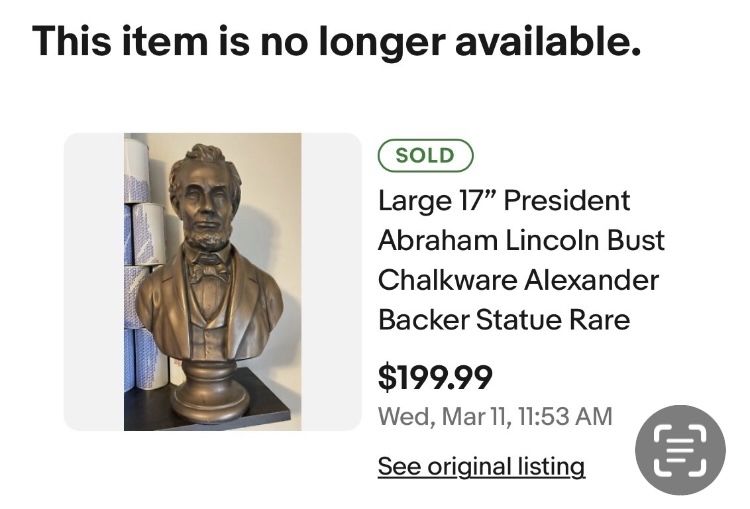Tap the bust's vest and jacket area
Image resolution: width=750 pixels, height=509 pixels.
[x=208, y=320]
